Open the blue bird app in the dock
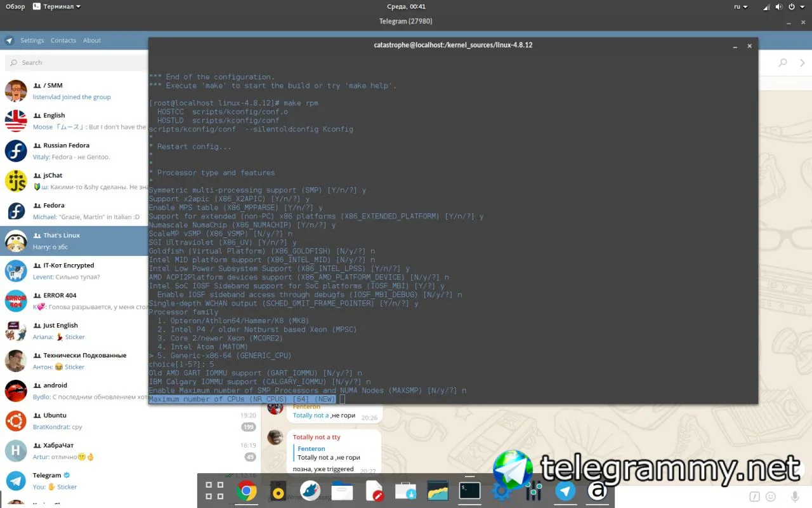 [310, 491]
